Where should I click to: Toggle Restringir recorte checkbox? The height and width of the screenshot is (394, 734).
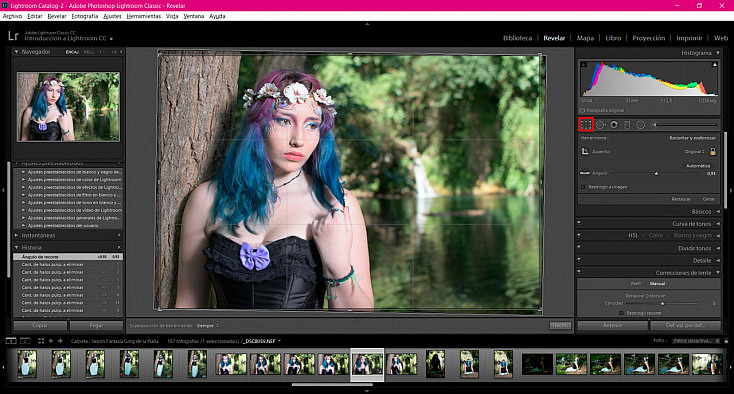[621, 313]
